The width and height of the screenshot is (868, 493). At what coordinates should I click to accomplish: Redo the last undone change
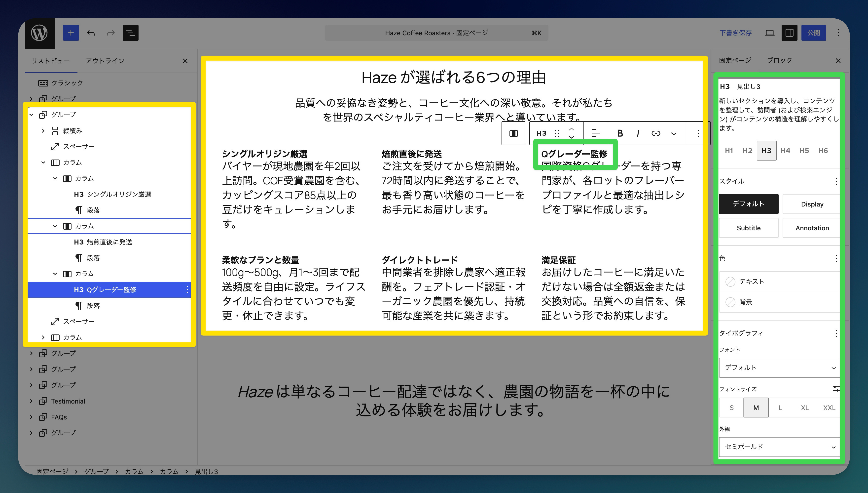[111, 33]
